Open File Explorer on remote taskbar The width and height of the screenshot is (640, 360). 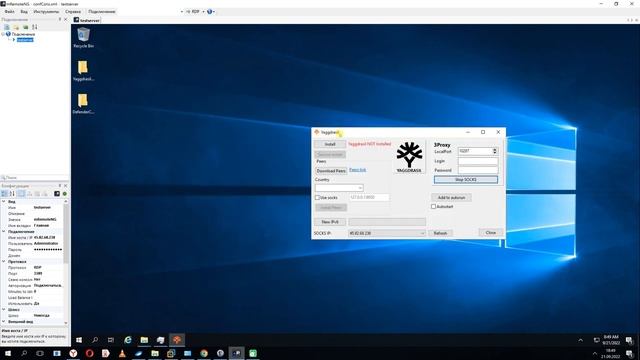pos(144,340)
